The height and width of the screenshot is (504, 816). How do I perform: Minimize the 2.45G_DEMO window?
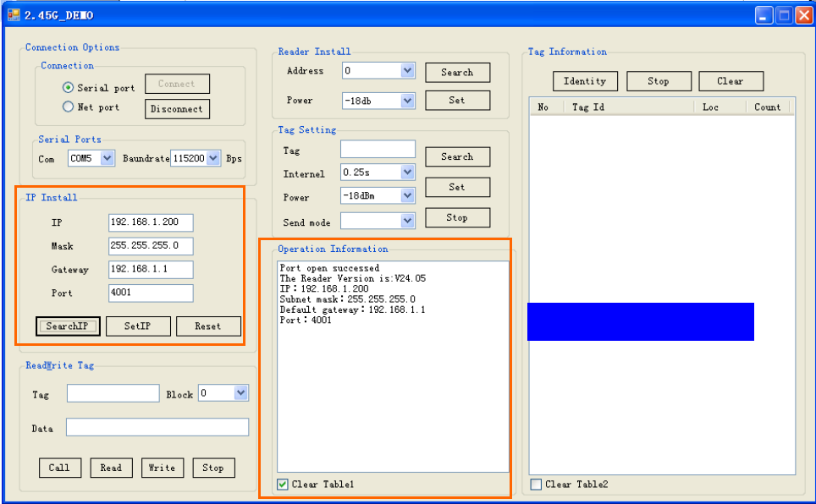click(764, 15)
